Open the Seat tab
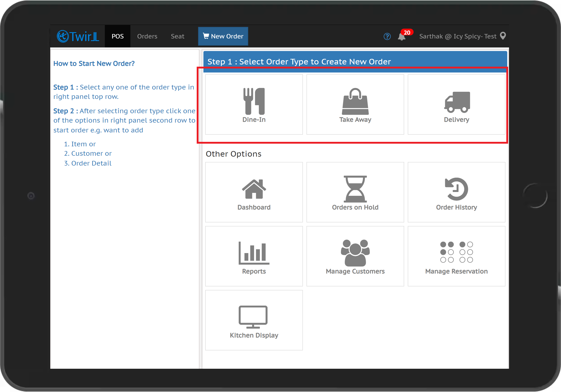 point(177,36)
